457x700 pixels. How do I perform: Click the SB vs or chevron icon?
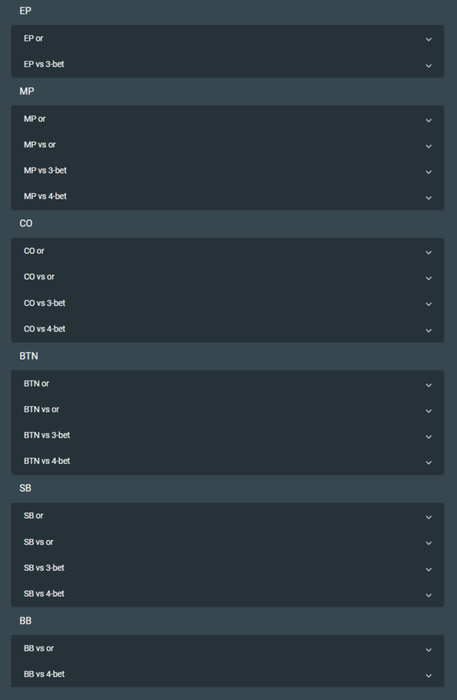pyautogui.click(x=428, y=543)
